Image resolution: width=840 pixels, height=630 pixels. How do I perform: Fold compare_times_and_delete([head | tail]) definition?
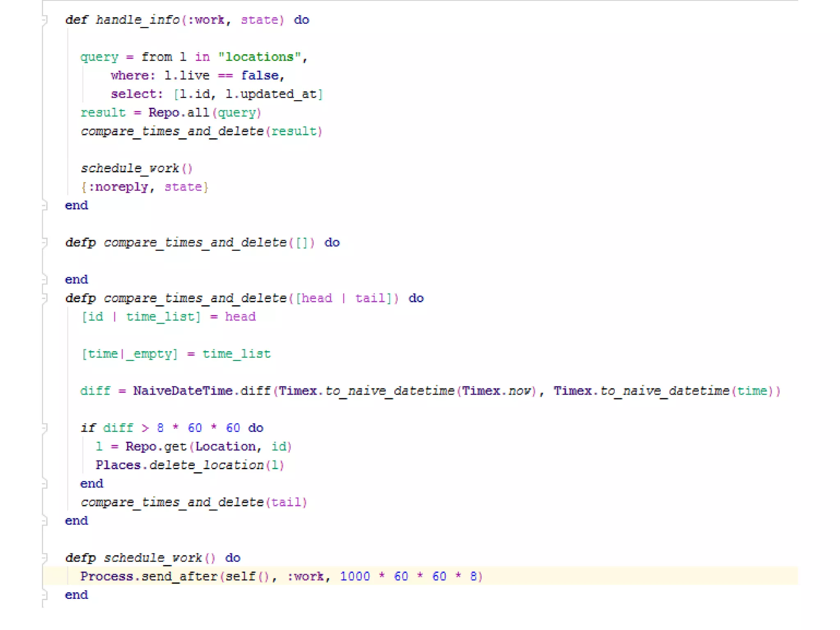(45, 298)
